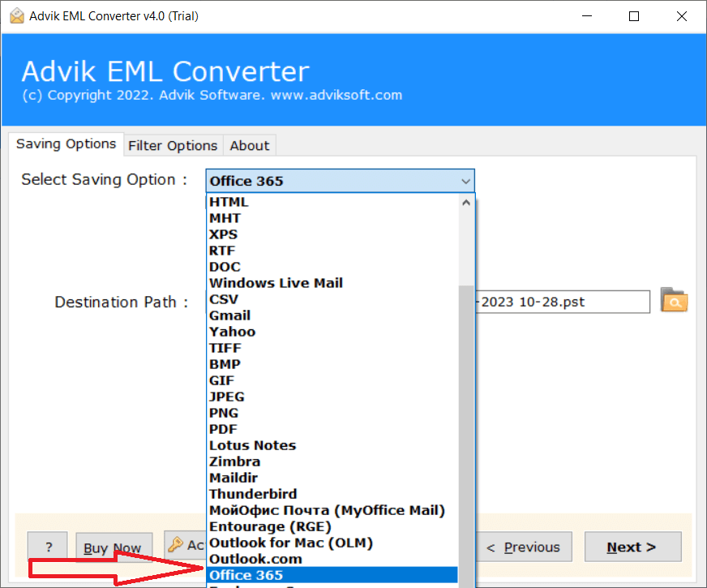Select Maildir option

click(332, 478)
